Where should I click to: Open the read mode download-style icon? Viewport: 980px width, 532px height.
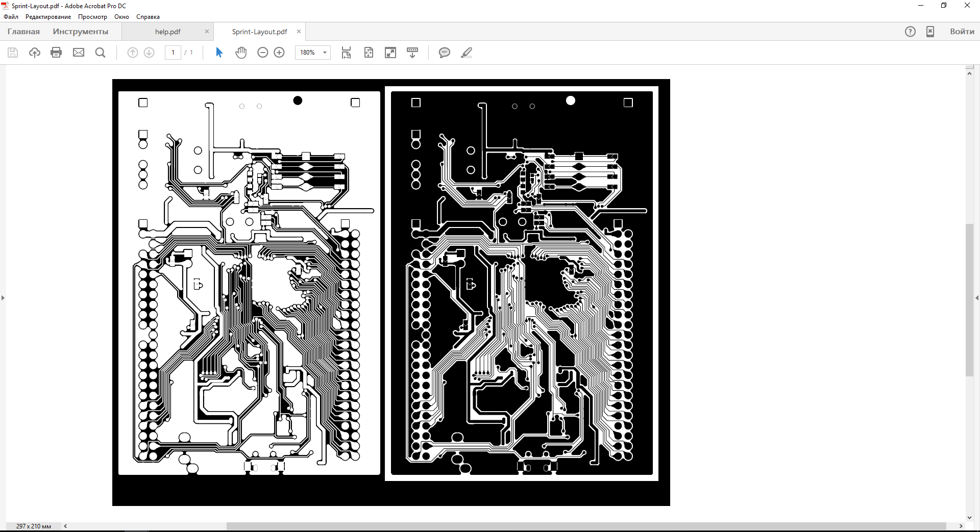412,53
